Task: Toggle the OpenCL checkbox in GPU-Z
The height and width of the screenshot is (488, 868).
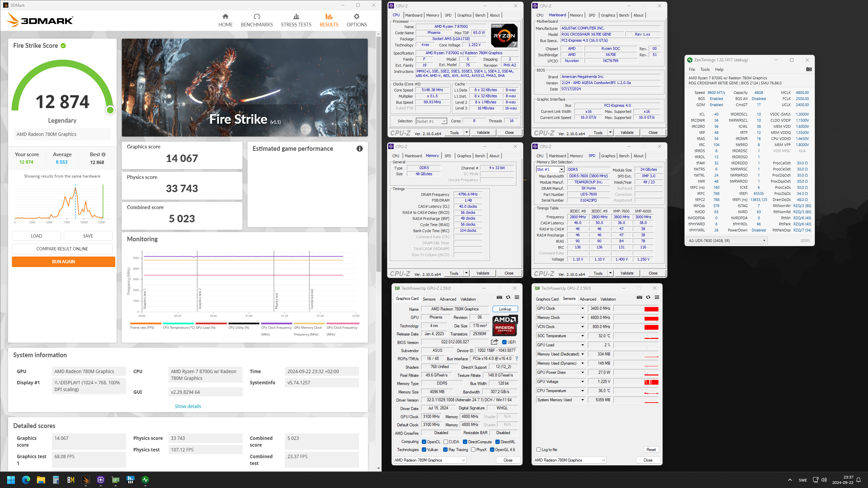Action: pos(424,442)
